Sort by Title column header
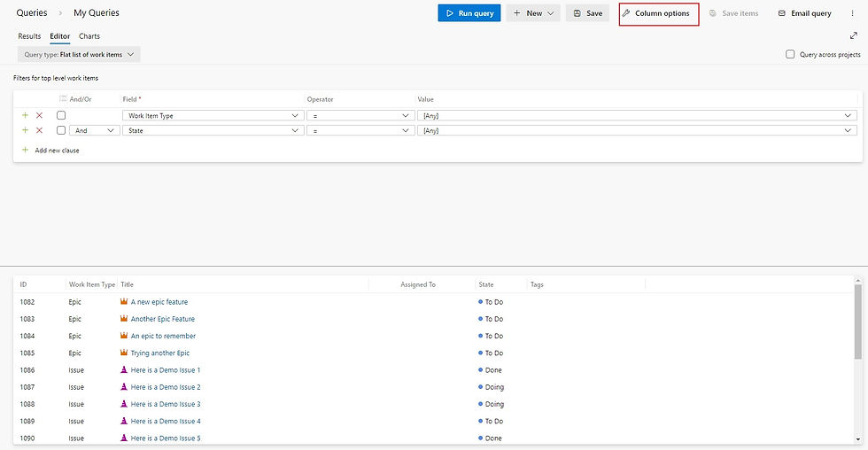This screenshot has width=868, height=450. pyautogui.click(x=127, y=284)
